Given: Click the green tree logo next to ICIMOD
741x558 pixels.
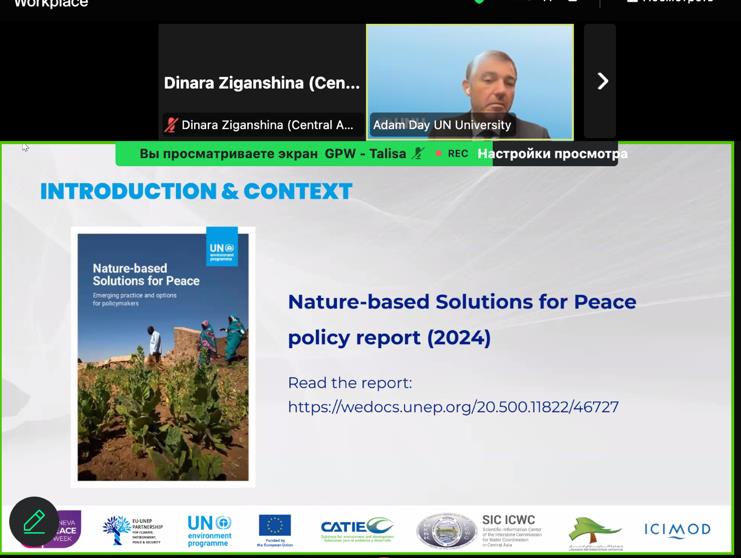Looking at the screenshot, I should [x=595, y=532].
